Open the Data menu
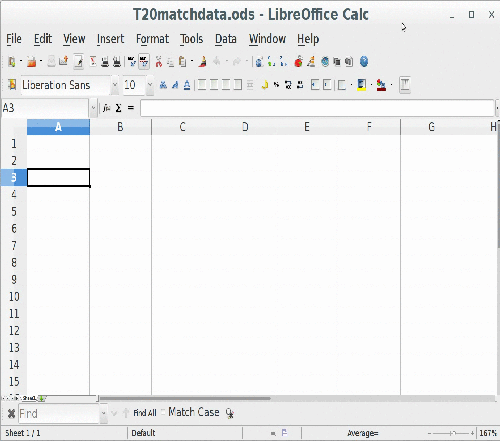 (x=226, y=39)
